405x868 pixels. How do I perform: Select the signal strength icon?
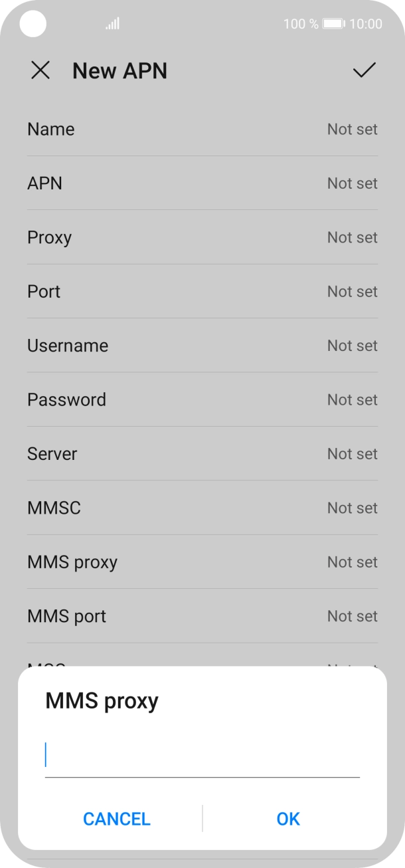click(x=112, y=23)
